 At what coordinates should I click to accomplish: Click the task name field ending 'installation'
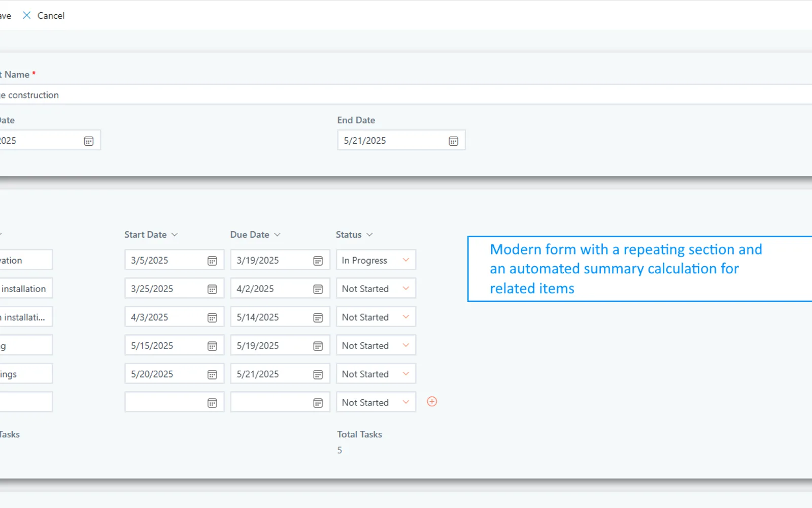26,289
